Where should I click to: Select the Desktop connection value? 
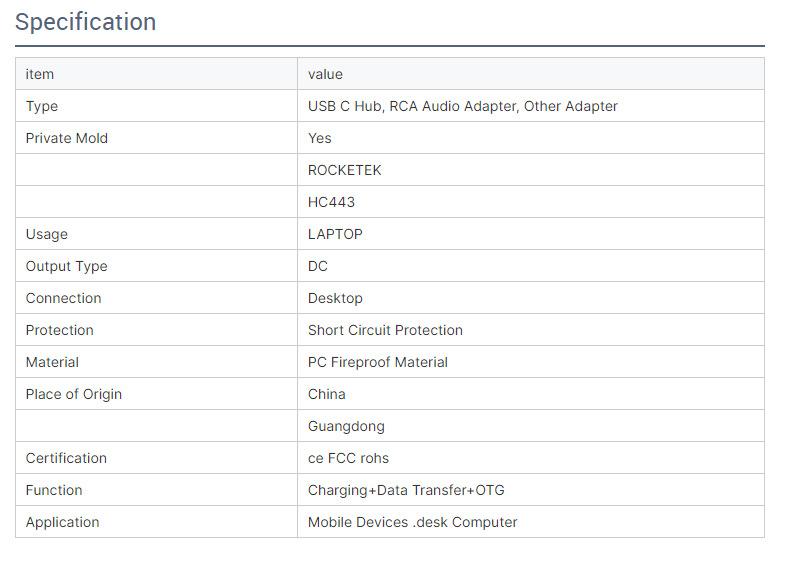click(x=335, y=298)
